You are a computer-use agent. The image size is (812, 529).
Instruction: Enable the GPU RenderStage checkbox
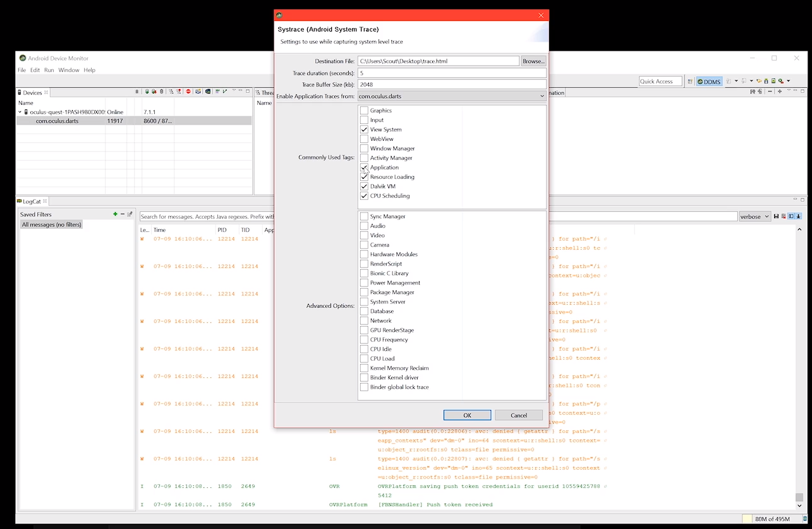364,330
